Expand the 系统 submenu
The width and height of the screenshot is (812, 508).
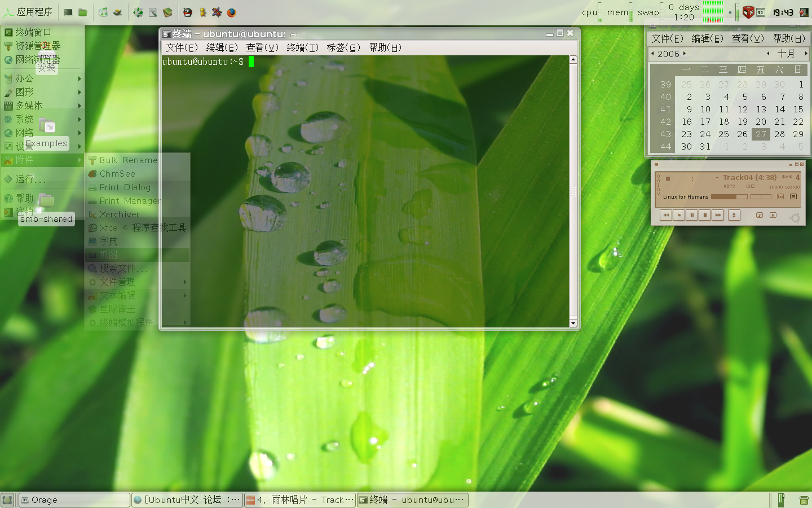tap(42, 119)
